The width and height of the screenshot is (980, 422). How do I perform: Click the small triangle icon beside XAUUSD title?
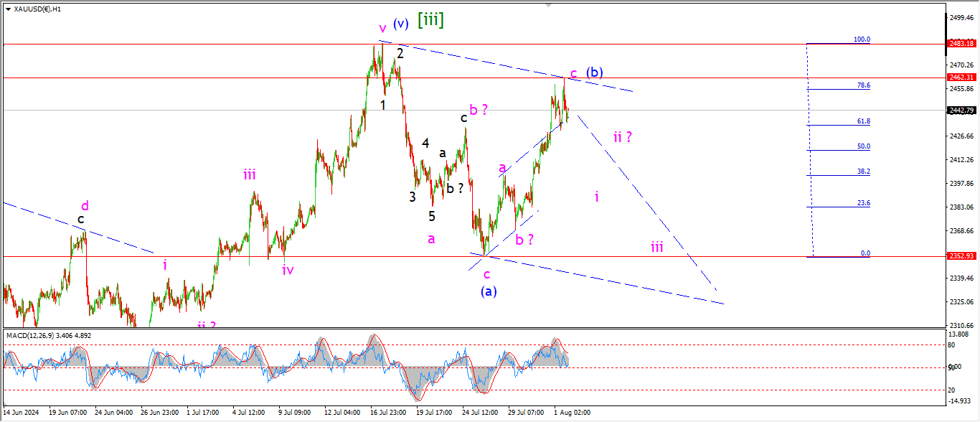(8, 9)
